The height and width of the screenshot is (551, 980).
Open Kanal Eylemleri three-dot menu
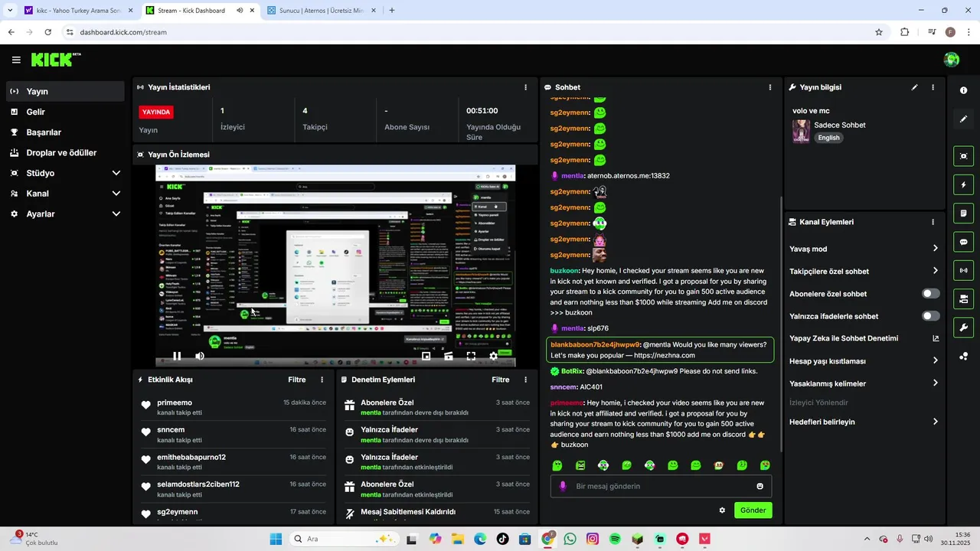point(933,222)
